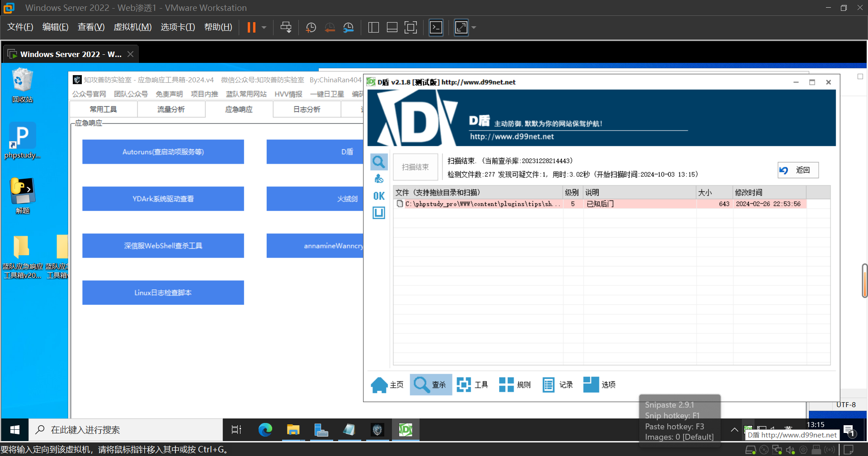Enter full screen mode icon in VMware

410,28
